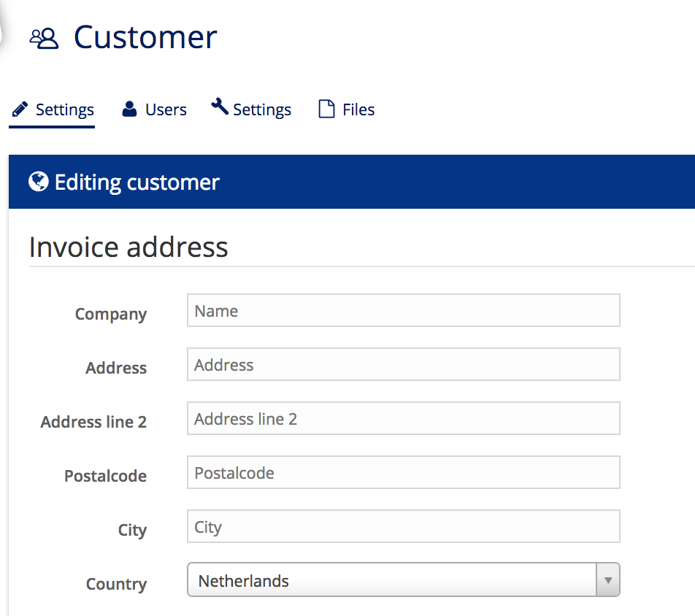
Task: Click the Postalcode field label
Action: (x=105, y=476)
